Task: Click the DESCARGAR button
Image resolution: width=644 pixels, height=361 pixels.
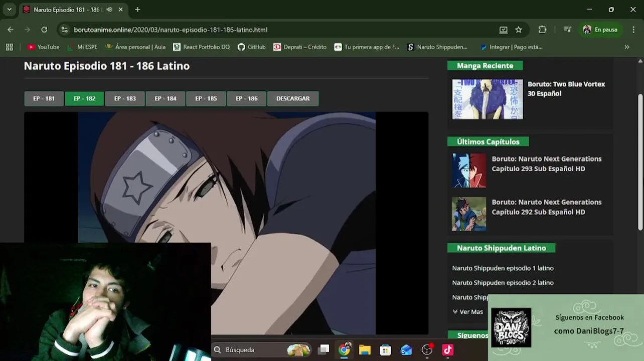Action: pyautogui.click(x=293, y=98)
